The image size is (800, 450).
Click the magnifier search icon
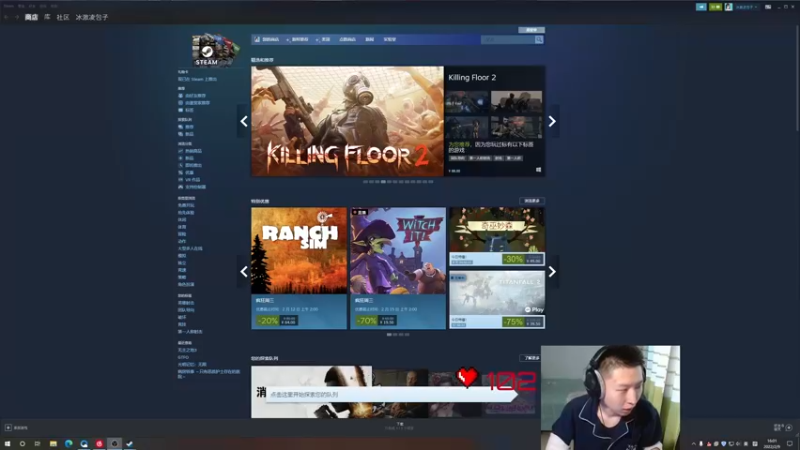click(539, 39)
